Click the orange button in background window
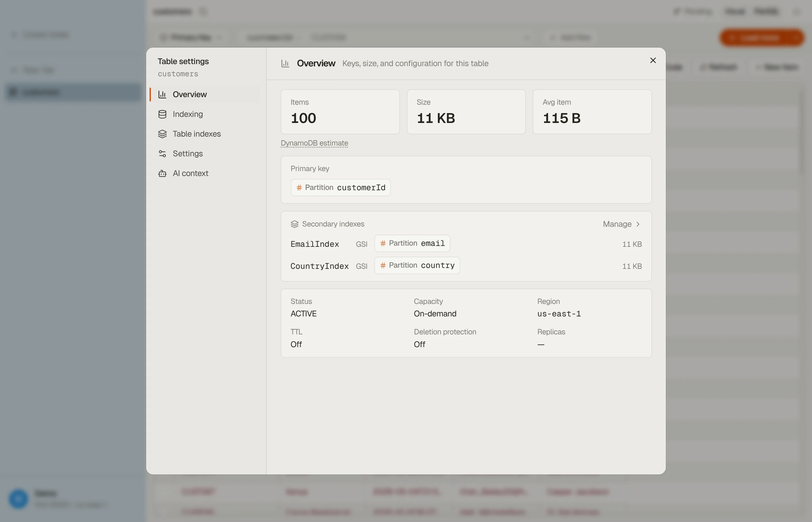Image resolution: width=812 pixels, height=522 pixels. point(762,38)
